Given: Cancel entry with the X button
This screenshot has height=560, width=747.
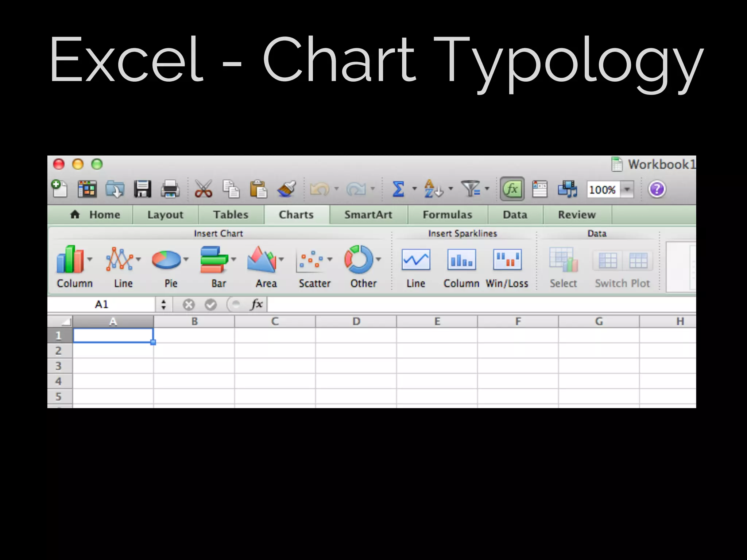Looking at the screenshot, I should coord(189,304).
